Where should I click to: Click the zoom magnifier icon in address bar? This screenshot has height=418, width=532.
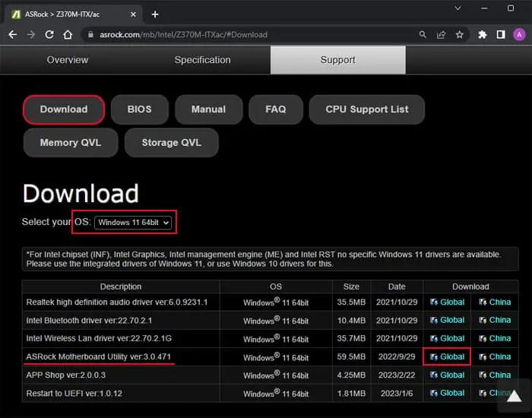point(423,34)
